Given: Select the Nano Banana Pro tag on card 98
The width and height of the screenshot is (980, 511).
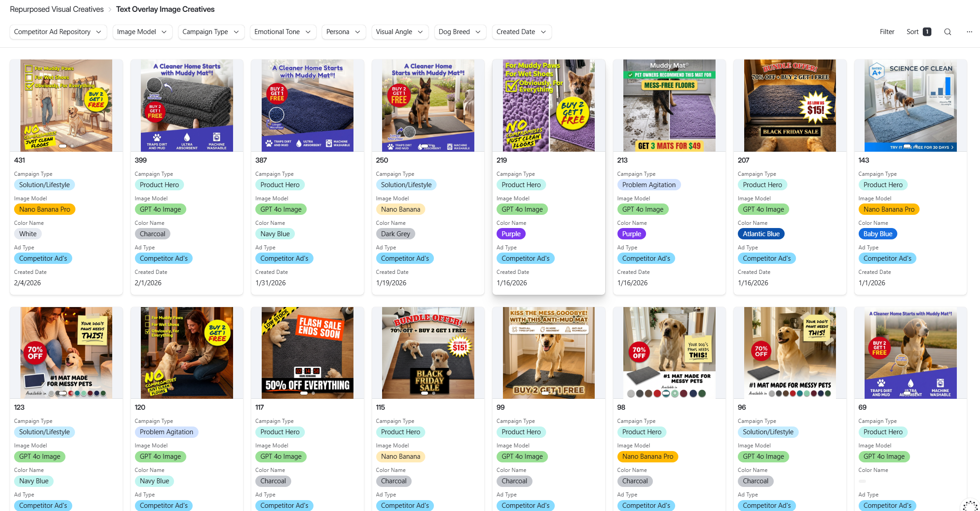Looking at the screenshot, I should click(x=647, y=456).
